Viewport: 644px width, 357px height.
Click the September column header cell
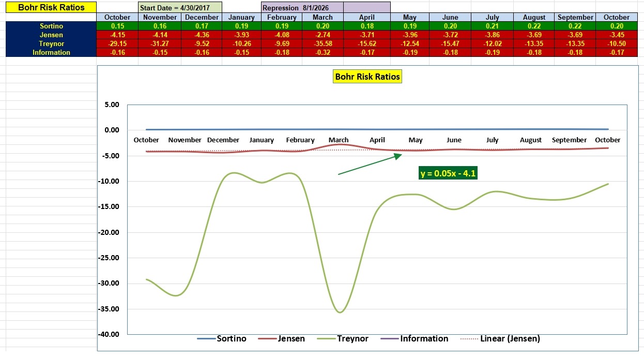click(575, 17)
